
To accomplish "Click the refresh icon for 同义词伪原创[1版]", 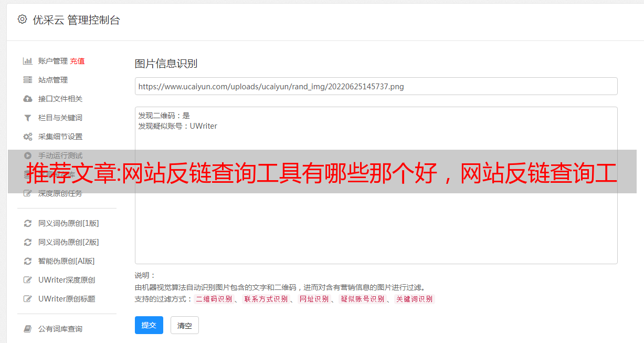I will (28, 223).
